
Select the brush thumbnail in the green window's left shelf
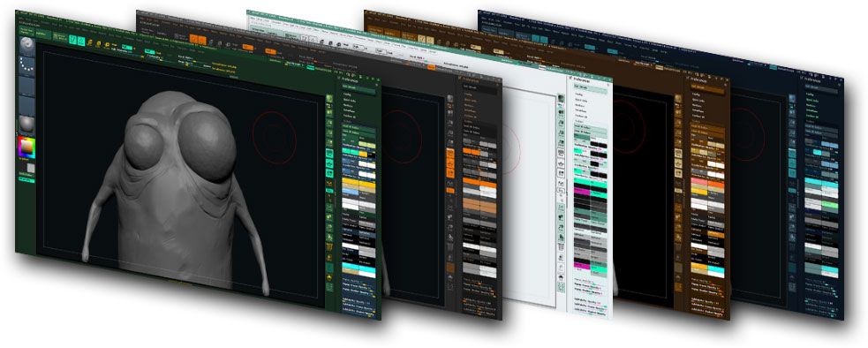(26, 47)
